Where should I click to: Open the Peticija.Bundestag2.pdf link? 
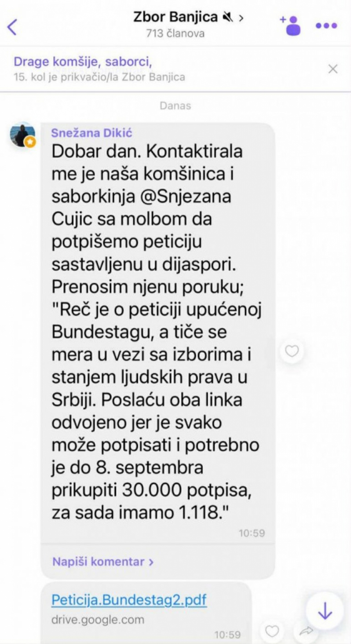pos(129,599)
